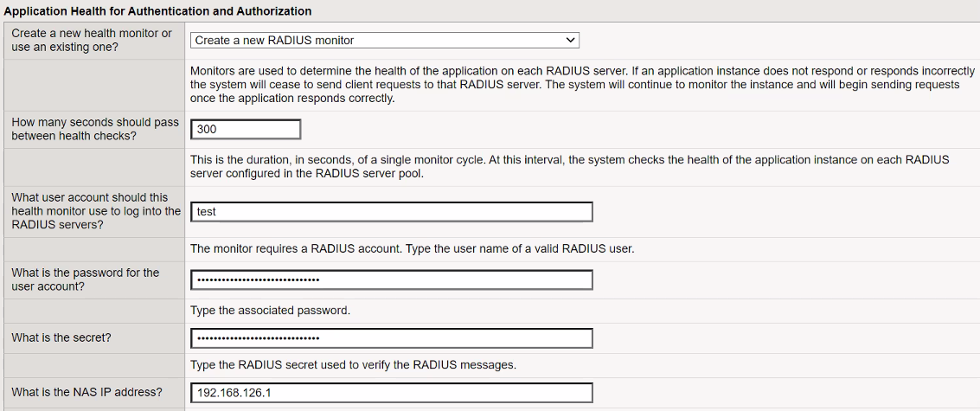The image size is (980, 411).
Task: Click into the RADIUS secret field
Action: [x=391, y=337]
